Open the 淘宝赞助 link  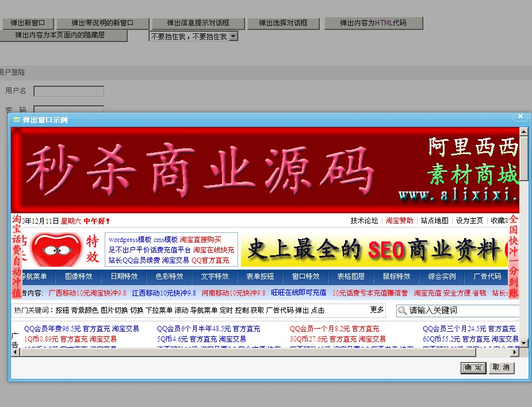click(x=399, y=221)
